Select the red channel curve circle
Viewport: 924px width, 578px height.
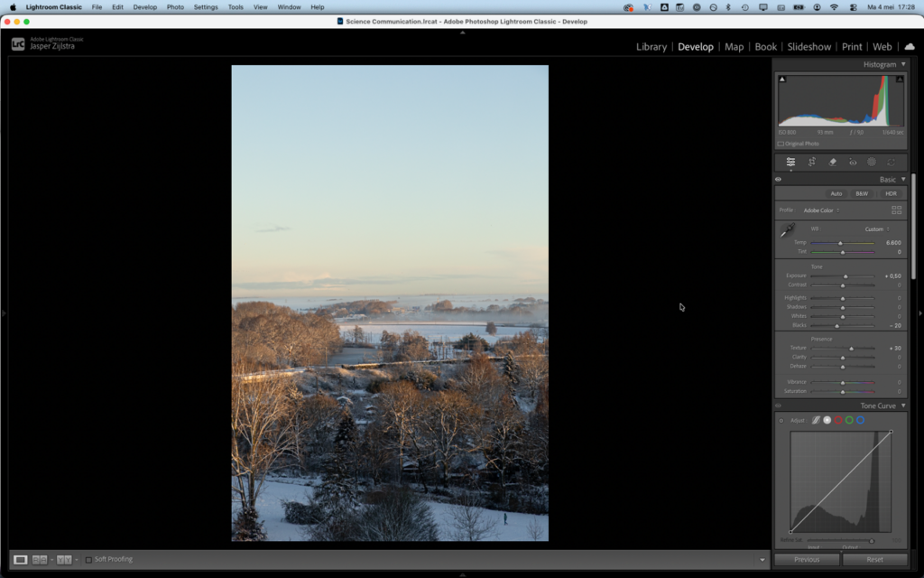point(838,421)
